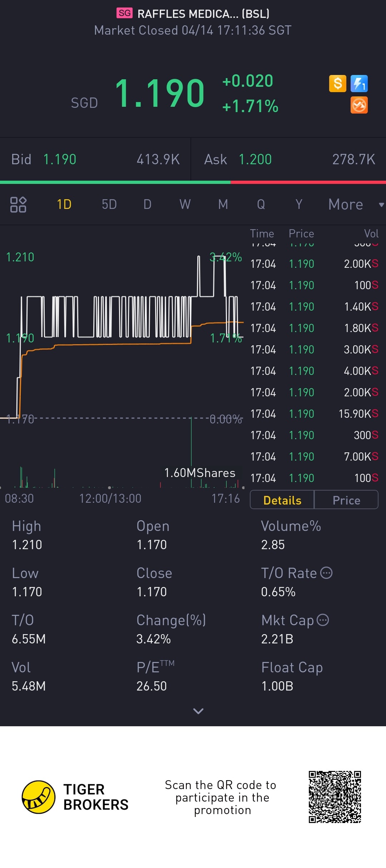Tap the stock title RAFFLES MEDICA... (BSL)
This screenshot has height=868, width=386.
pos(203,14)
